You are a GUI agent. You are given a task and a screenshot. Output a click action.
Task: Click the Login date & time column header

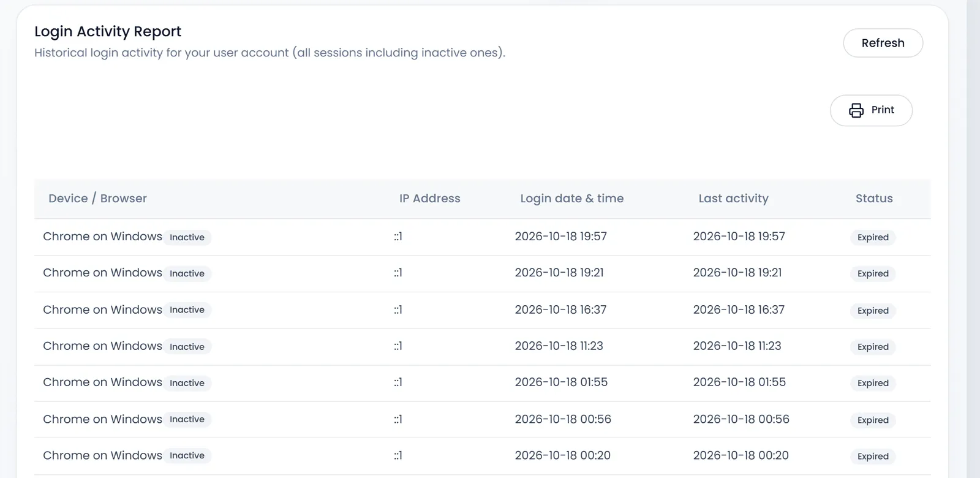click(x=571, y=199)
